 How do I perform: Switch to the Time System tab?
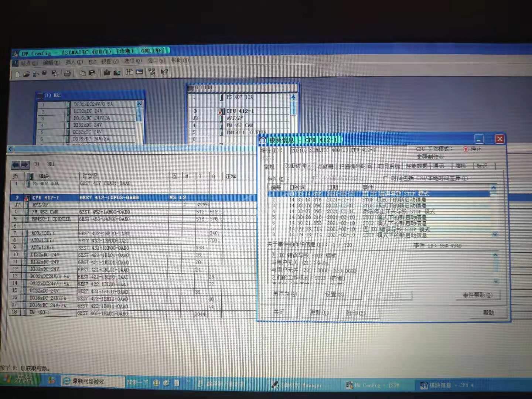389,166
